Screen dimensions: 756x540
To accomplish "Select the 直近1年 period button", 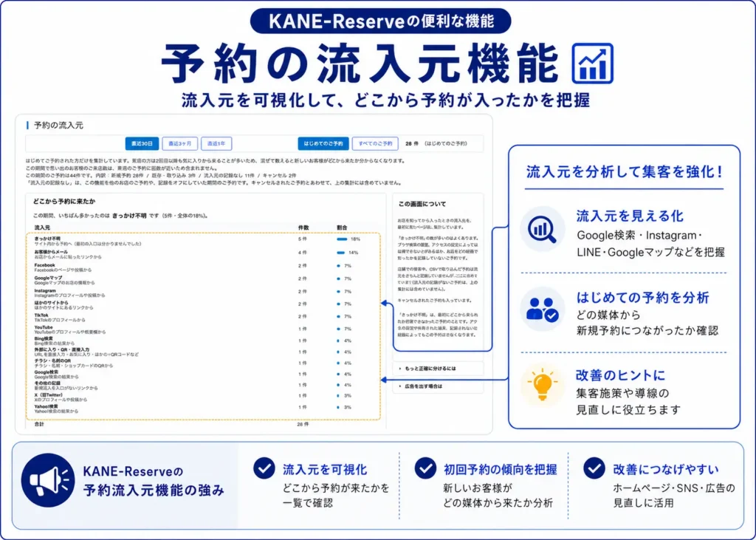I will coord(216,144).
